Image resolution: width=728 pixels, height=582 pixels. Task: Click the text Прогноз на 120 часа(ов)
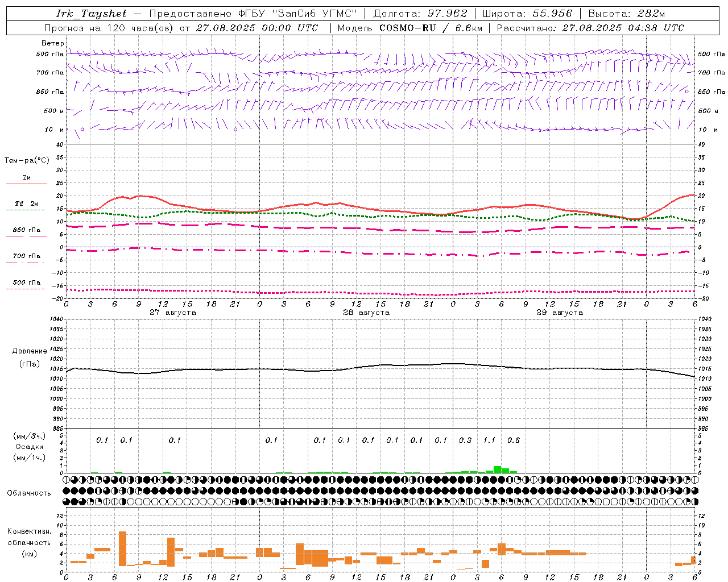tap(109, 28)
